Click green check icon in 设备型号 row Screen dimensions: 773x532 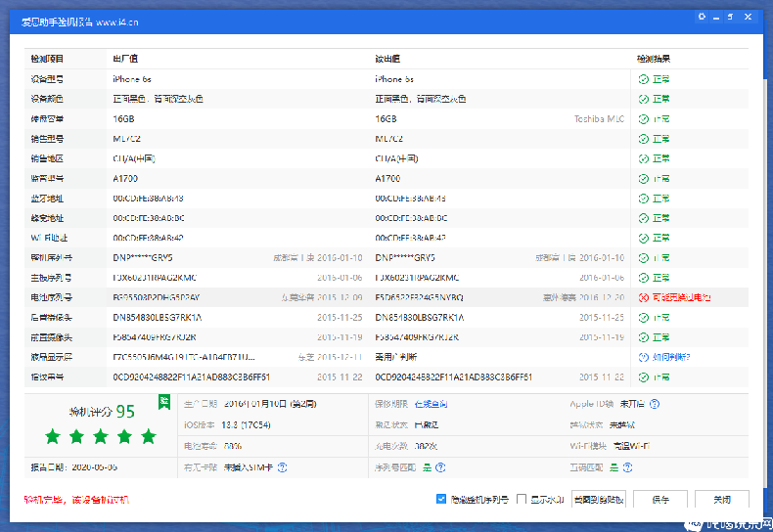pos(643,79)
